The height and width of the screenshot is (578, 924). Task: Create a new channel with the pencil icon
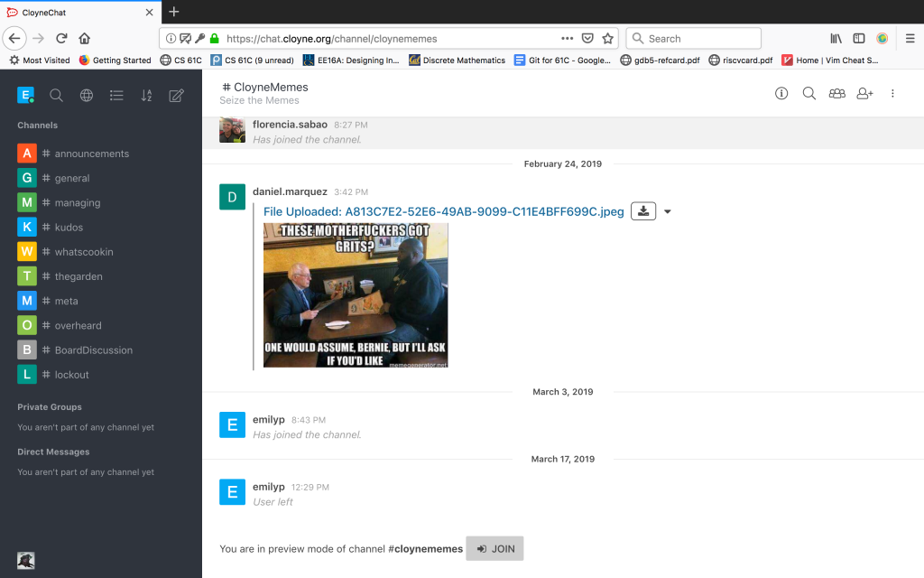[x=176, y=95]
